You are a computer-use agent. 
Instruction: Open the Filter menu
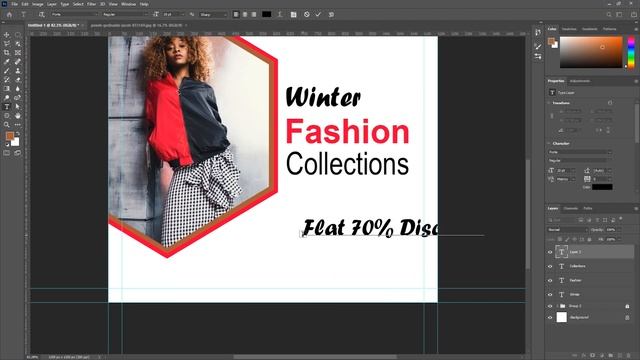point(91,4)
